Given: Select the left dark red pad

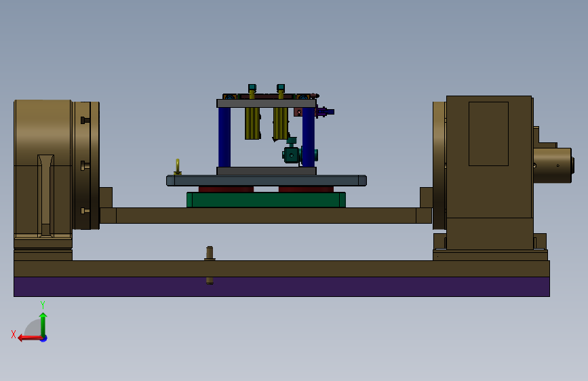Looking at the screenshot, I should (226, 189).
